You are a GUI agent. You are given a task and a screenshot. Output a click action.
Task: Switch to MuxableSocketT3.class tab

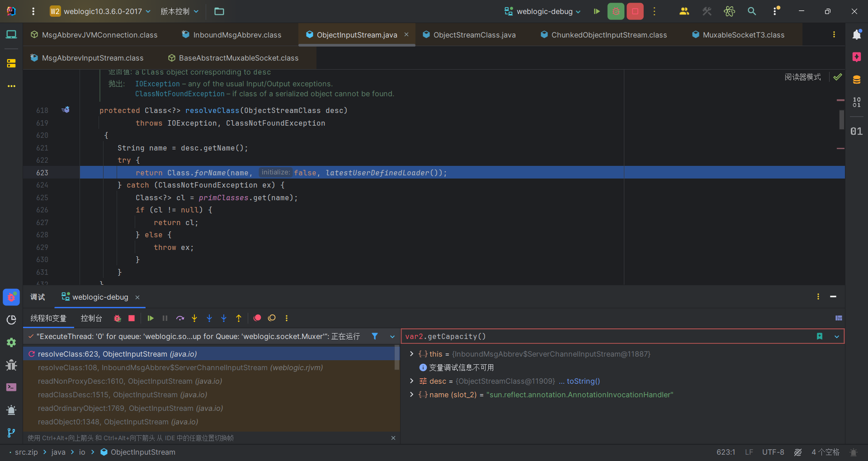coord(738,35)
